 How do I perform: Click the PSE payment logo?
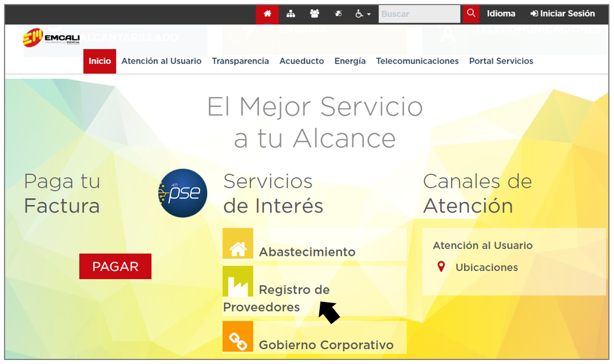coord(182,193)
